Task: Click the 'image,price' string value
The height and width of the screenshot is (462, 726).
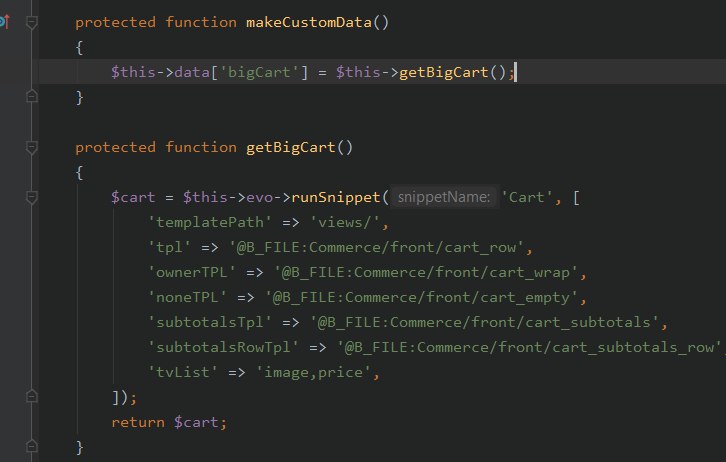Action: 313,372
